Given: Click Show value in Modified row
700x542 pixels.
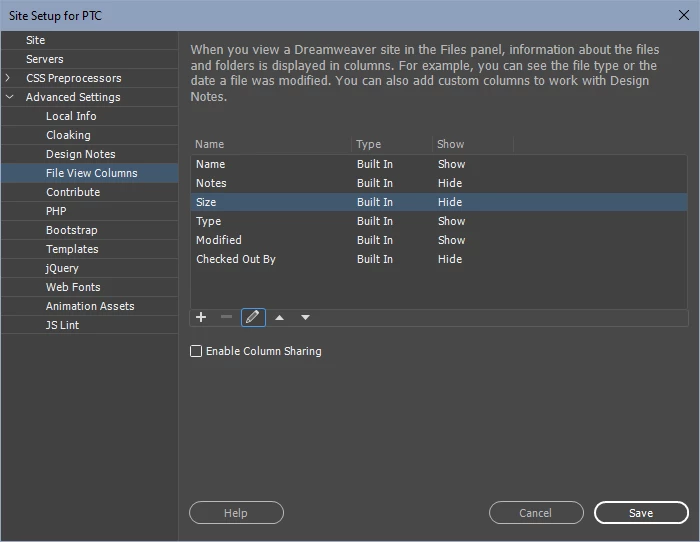Looking at the screenshot, I should [451, 240].
